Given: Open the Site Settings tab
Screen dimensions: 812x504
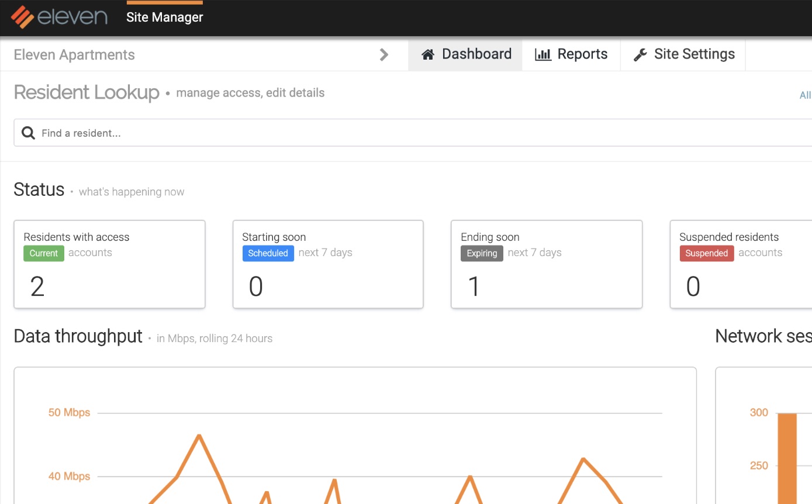Looking at the screenshot, I should (683, 54).
